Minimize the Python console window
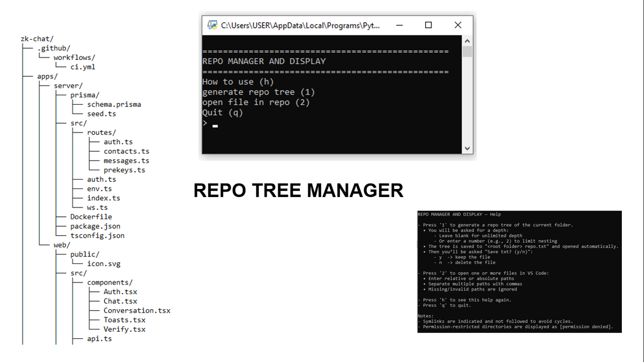 (x=399, y=25)
